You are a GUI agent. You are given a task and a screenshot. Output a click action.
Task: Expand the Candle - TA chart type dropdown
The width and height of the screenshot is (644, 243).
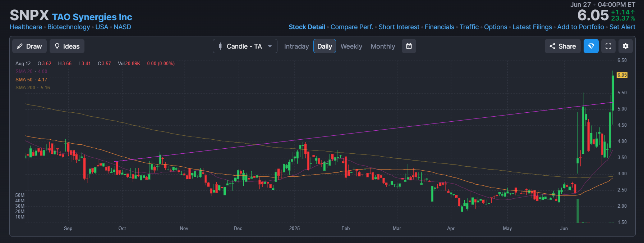point(245,46)
